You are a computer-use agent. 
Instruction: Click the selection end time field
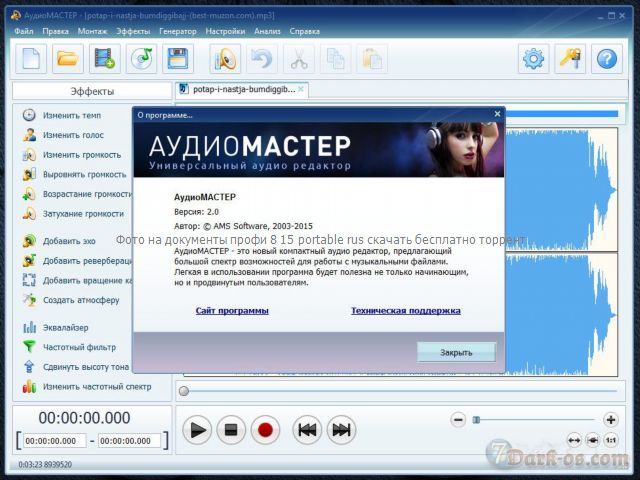[129, 441]
